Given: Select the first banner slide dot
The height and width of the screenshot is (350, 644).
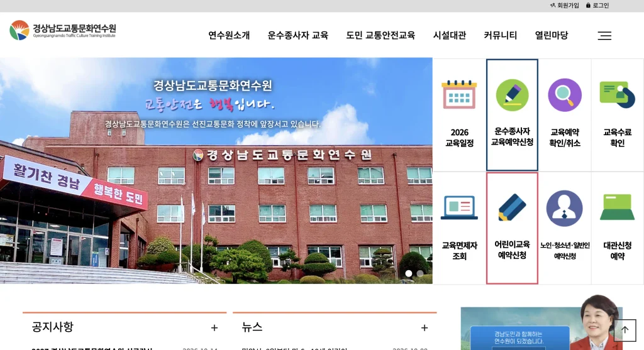Looking at the screenshot, I should tap(409, 273).
